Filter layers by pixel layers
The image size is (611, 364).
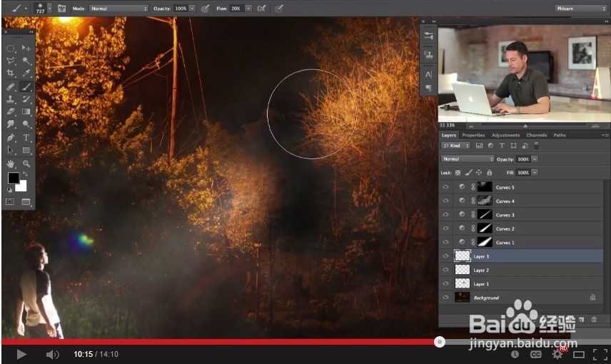click(479, 146)
